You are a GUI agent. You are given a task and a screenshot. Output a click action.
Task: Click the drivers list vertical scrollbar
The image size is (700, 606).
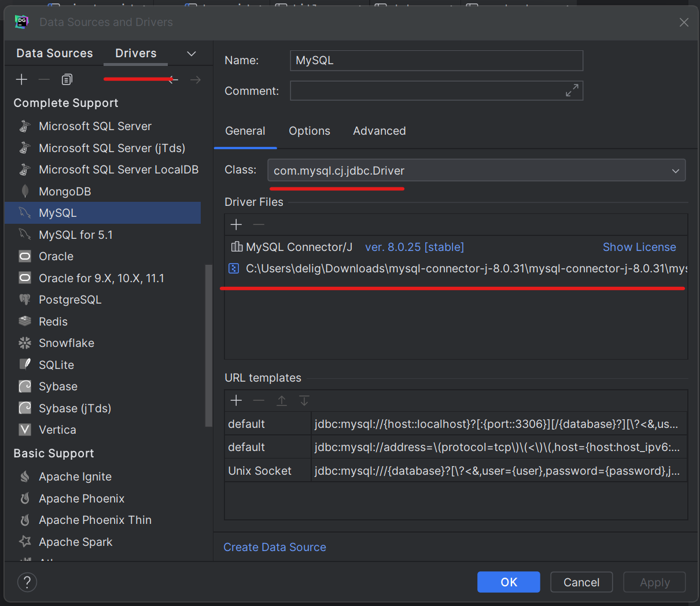pos(209,346)
